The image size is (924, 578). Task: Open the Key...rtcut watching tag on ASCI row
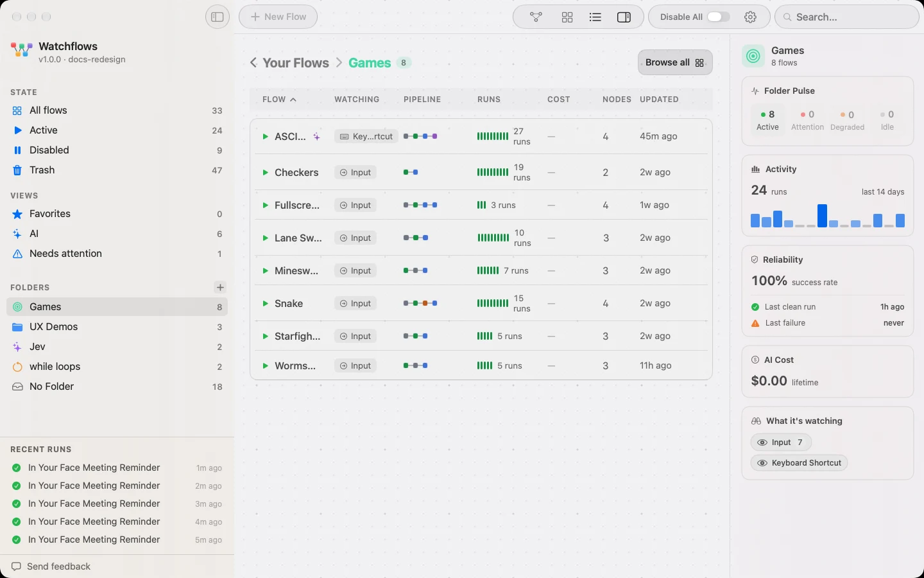click(366, 137)
